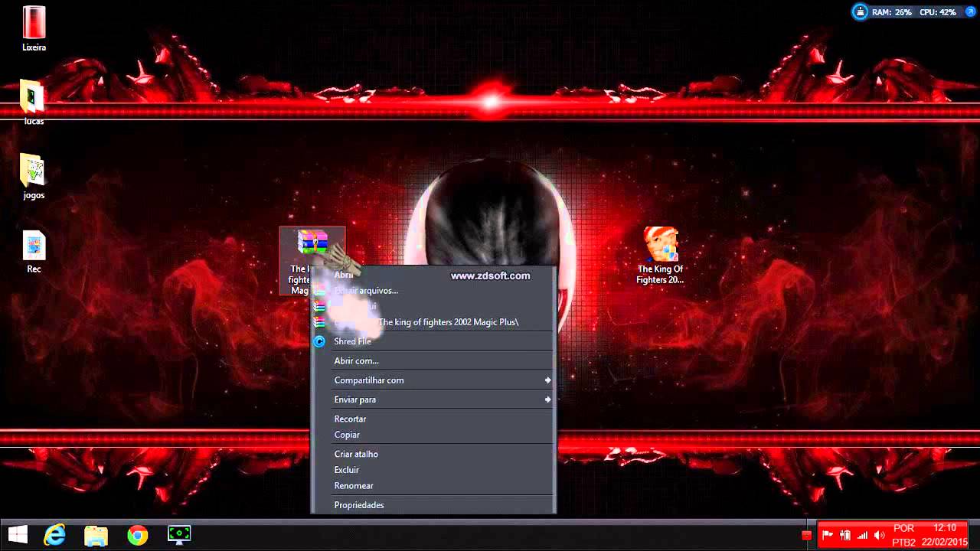Choose Abrir com... menu entry
Image resolution: width=980 pixels, height=551 pixels.
[433, 360]
